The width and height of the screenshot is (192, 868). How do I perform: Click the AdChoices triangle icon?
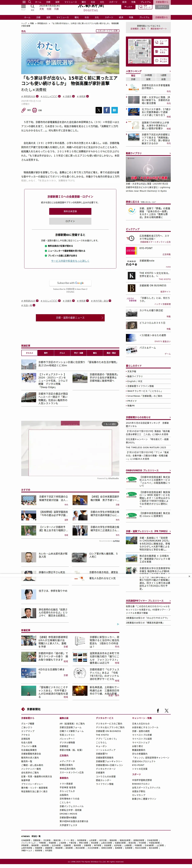[x=118, y=624]
